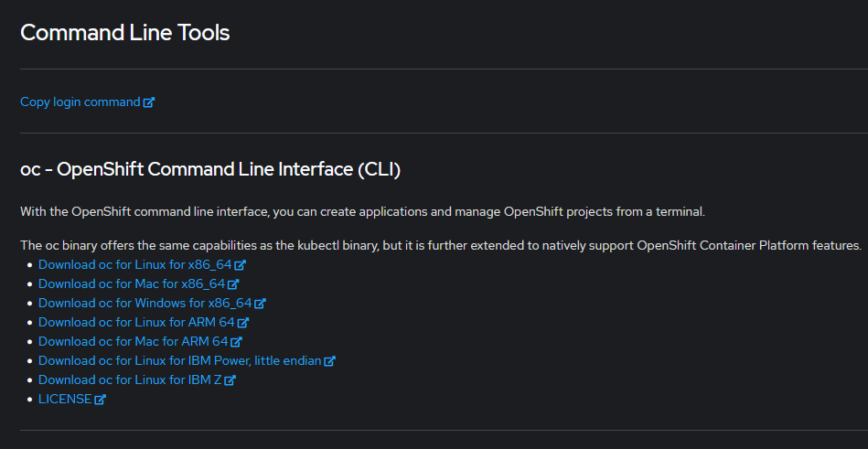Screen dimensions: 868x449
Task: Click external-link icon beside LICENSE
Action: pos(101,400)
